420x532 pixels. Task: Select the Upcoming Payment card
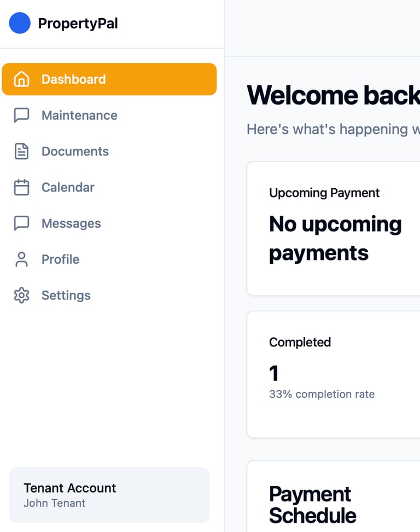point(334,229)
